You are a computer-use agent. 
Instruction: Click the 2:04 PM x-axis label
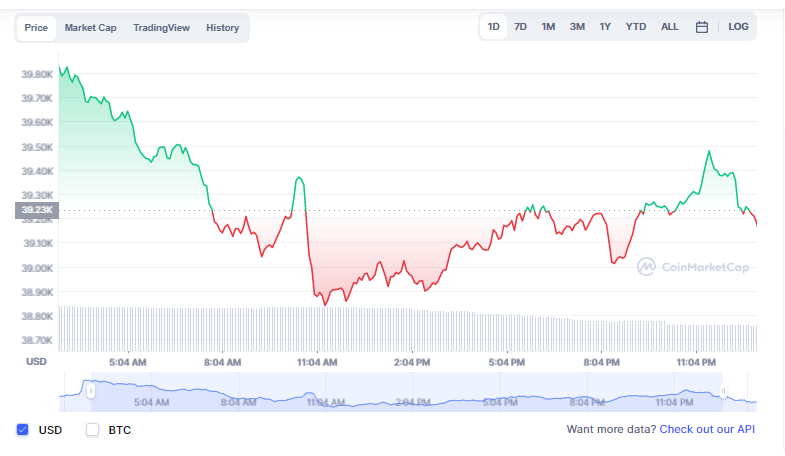pos(412,362)
